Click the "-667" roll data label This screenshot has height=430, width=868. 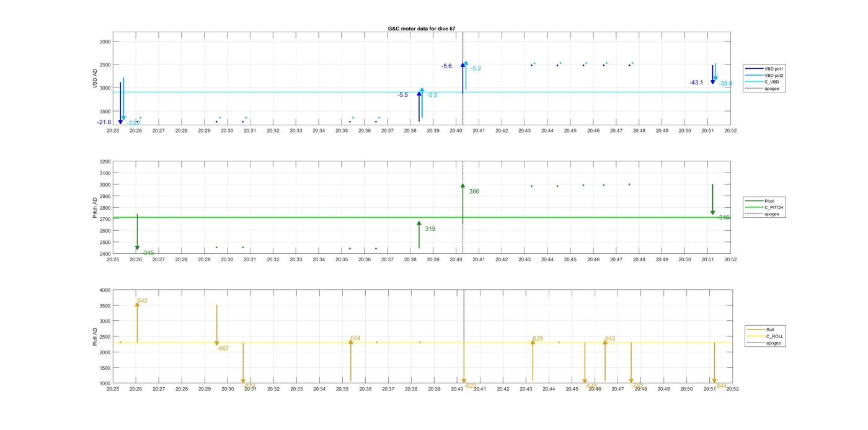coord(223,348)
